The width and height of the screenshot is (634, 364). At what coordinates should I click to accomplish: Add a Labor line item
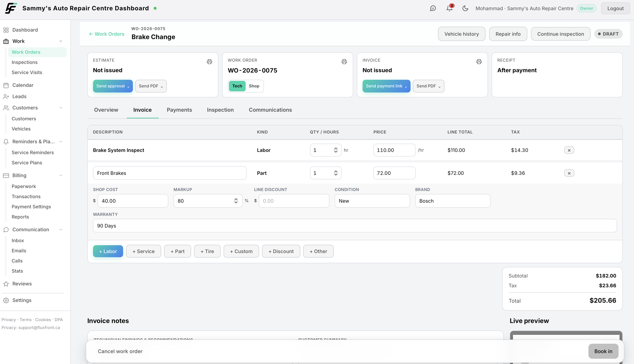pos(108,251)
